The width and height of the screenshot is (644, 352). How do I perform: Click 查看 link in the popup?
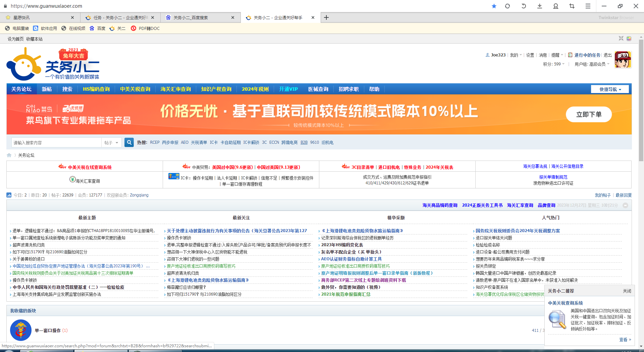click(x=625, y=340)
